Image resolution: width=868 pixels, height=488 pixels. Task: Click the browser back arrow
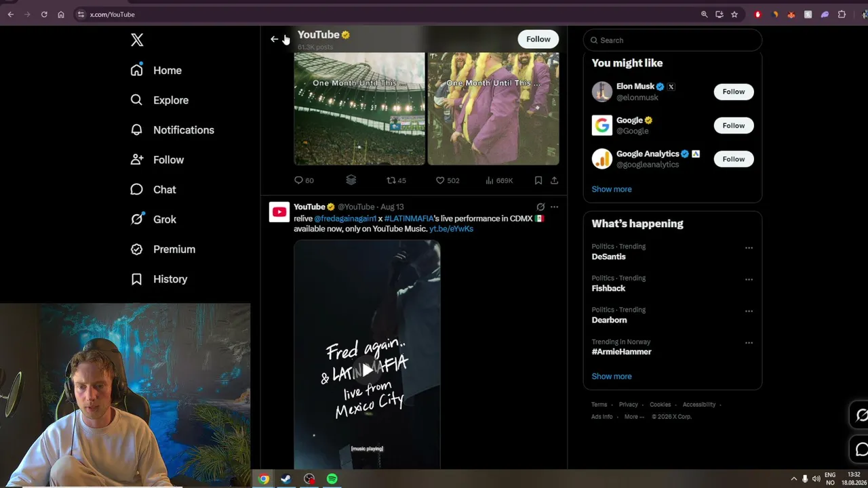(11, 14)
